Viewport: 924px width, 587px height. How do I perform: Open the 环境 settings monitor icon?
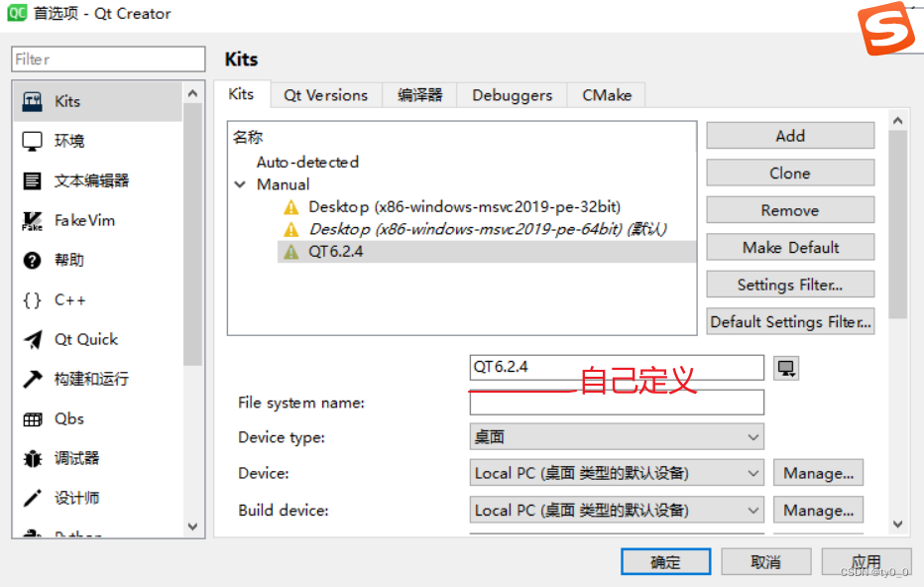pos(33,141)
